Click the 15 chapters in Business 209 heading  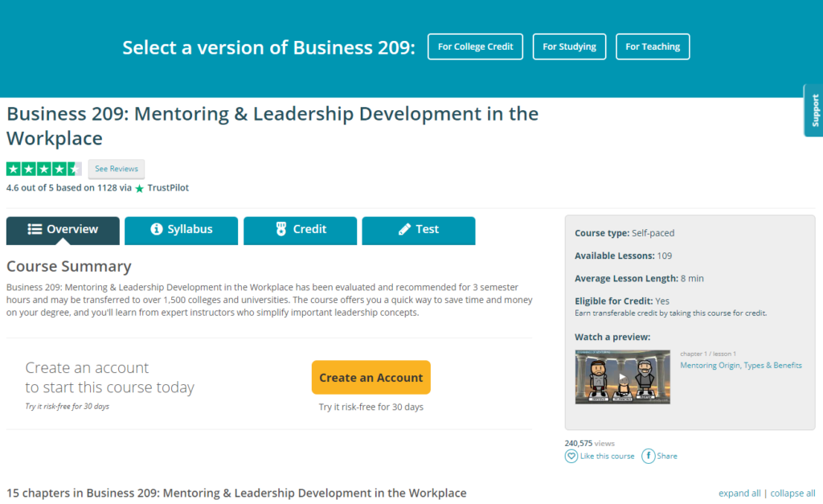pyautogui.click(x=236, y=493)
